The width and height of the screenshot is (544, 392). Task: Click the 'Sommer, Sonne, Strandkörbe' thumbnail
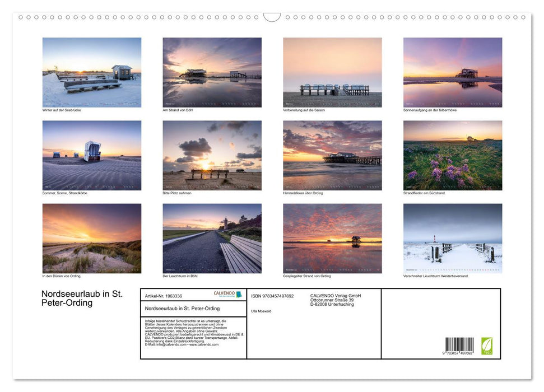(x=92, y=155)
